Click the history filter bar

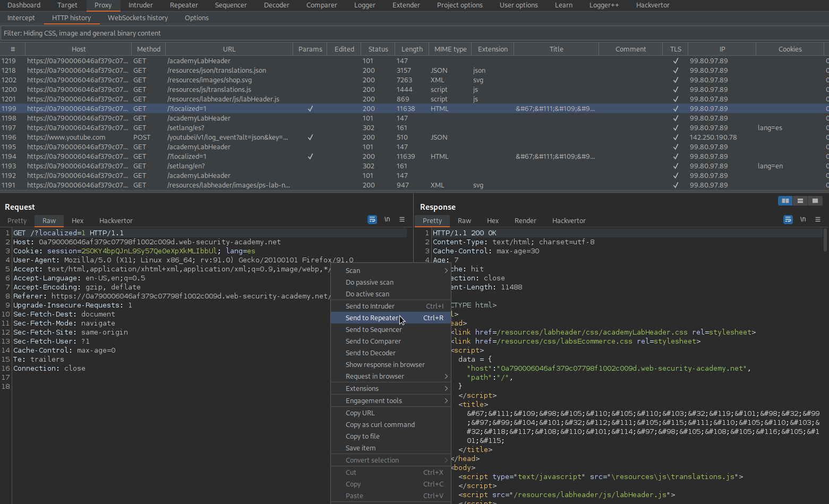point(414,33)
